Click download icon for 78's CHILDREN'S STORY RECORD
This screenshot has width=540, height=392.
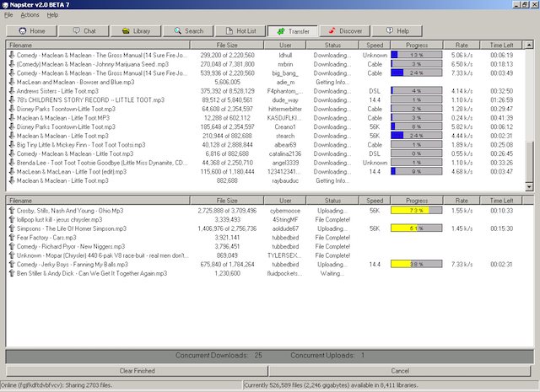click(12, 99)
